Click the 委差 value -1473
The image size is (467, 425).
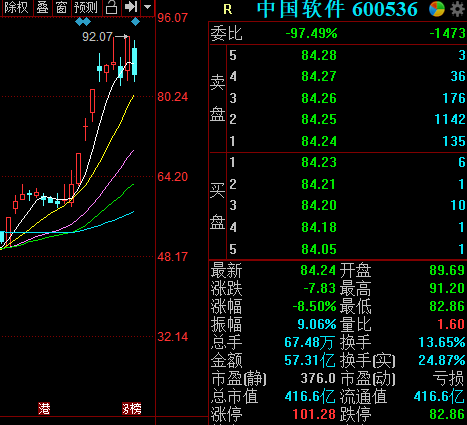[447, 33]
